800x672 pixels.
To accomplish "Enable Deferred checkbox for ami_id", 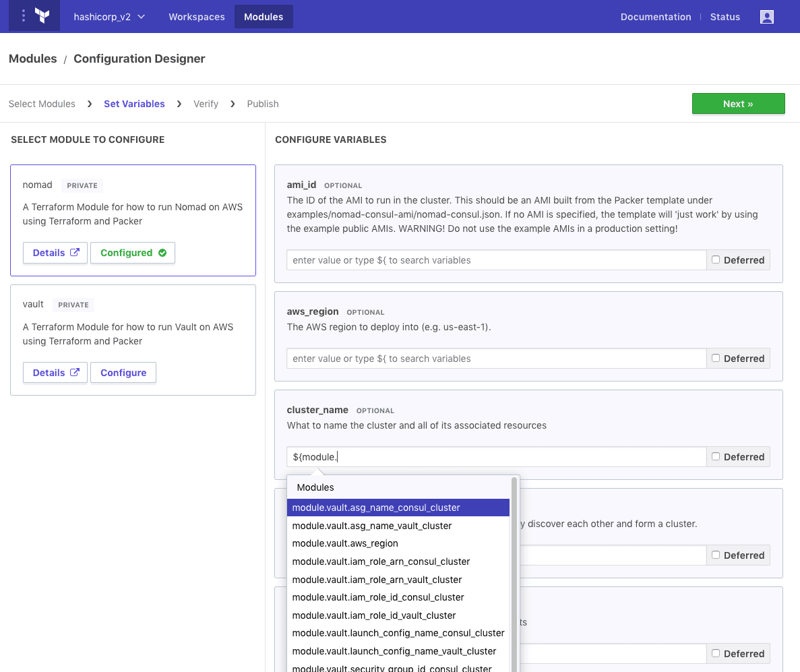I will [x=716, y=259].
